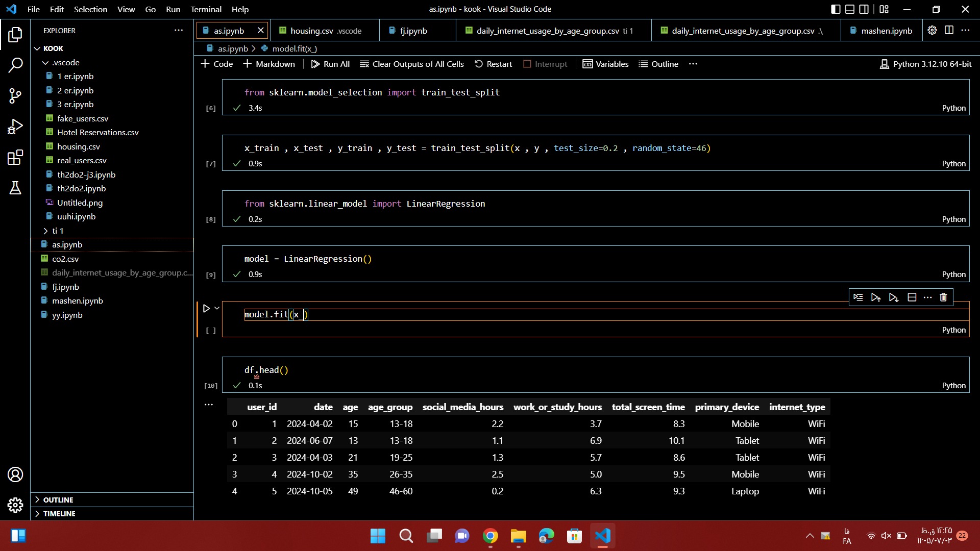Run the model.fit cell play button
Image resolution: width=980 pixels, height=551 pixels.
[206, 308]
